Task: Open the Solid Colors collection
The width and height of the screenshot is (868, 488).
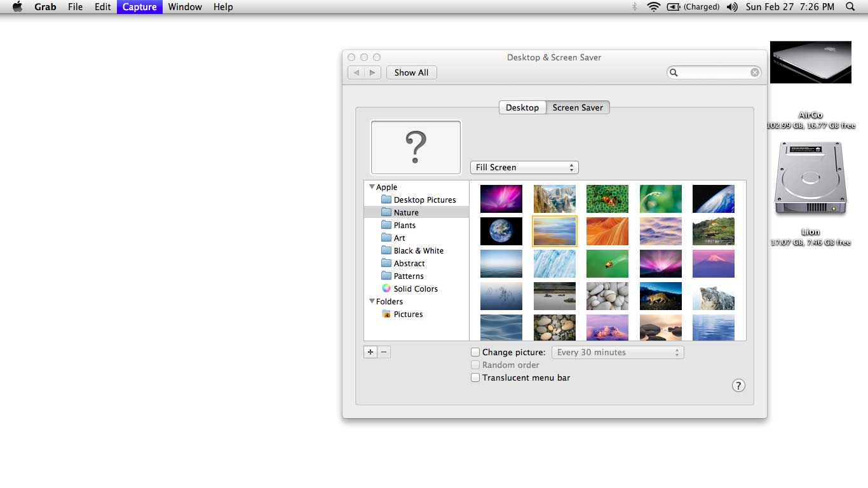Action: tap(414, 288)
